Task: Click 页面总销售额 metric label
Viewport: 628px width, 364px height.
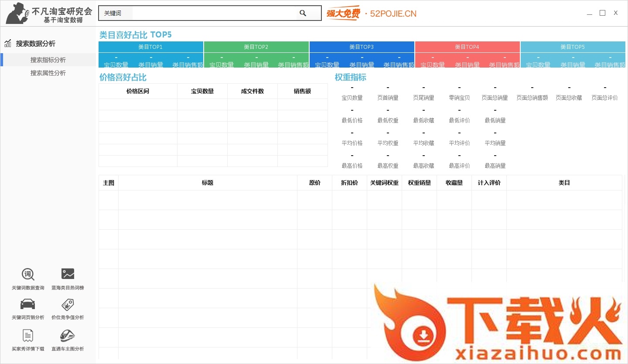Action: [532, 98]
